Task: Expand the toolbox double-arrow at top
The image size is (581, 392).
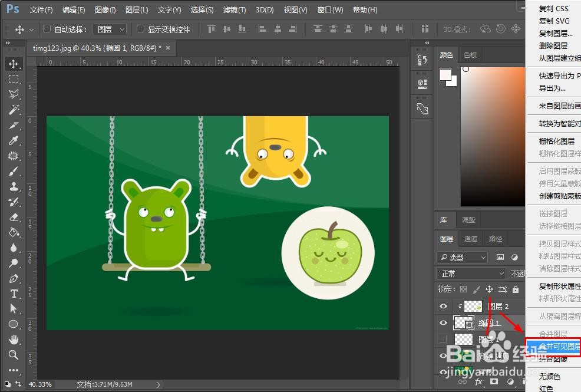Action: (x=8, y=43)
